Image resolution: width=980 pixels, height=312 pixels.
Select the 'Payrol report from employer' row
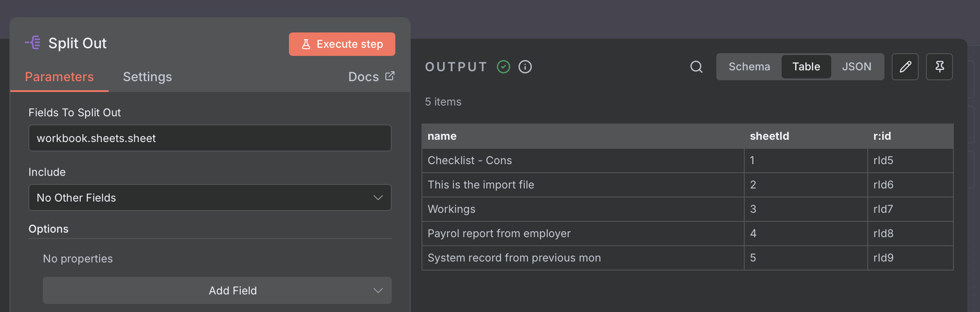pos(499,234)
